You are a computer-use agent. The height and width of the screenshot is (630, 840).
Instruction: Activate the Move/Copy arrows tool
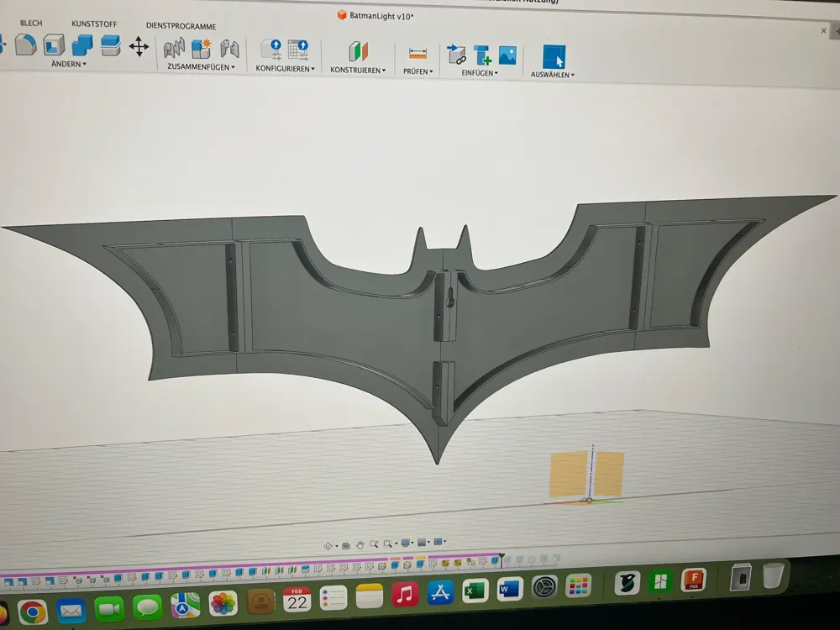[139, 46]
